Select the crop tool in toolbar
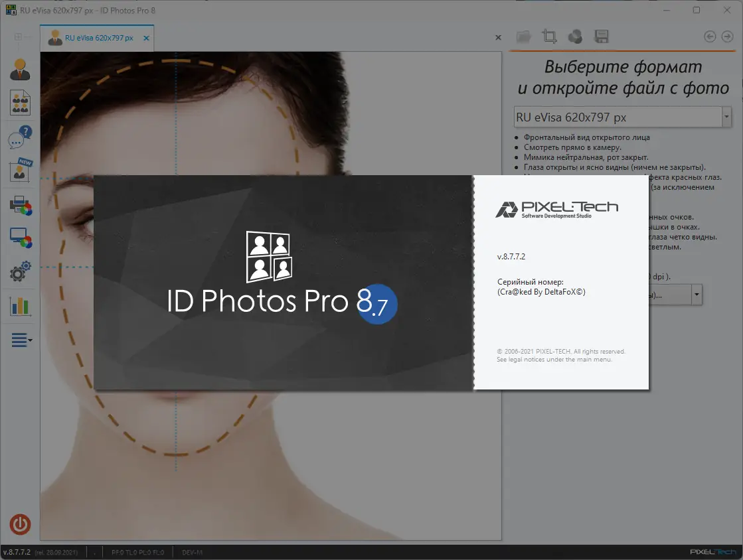The height and width of the screenshot is (560, 743). [550, 36]
